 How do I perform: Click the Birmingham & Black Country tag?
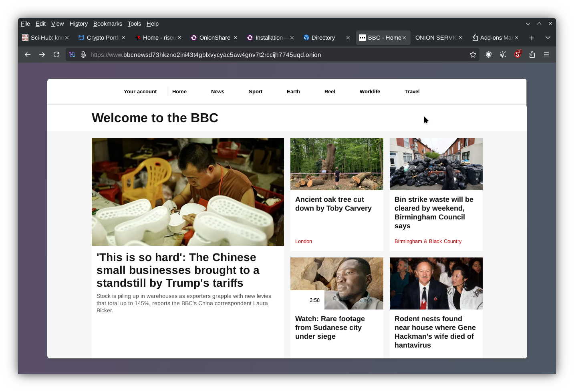click(428, 241)
